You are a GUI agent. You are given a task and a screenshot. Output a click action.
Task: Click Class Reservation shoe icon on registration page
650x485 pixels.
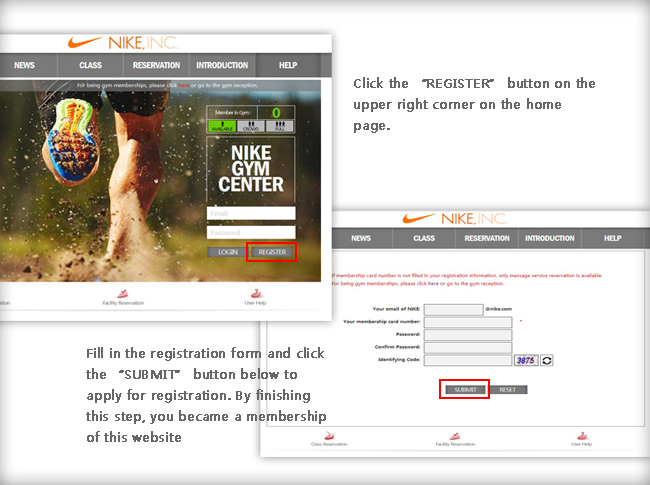coord(329,435)
